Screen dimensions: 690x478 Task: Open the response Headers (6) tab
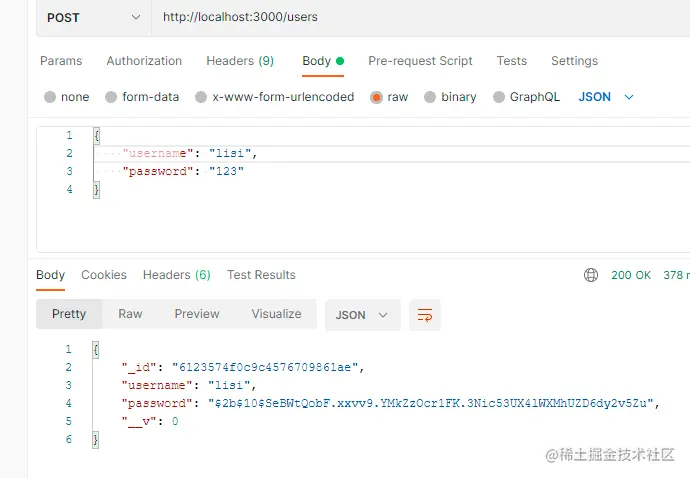pyautogui.click(x=176, y=275)
